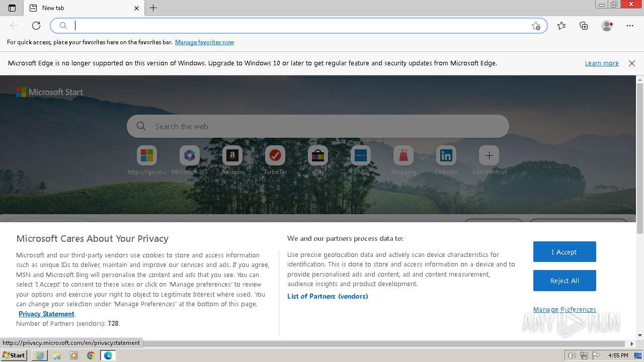Launch Chrome from the taskbar
Viewport: 644px width, 362px height.
pyautogui.click(x=91, y=355)
